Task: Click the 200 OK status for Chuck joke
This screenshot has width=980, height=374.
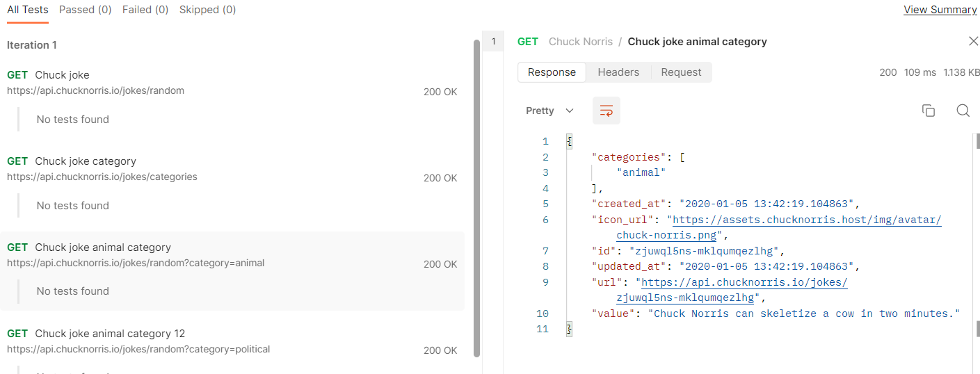Action: pos(440,92)
